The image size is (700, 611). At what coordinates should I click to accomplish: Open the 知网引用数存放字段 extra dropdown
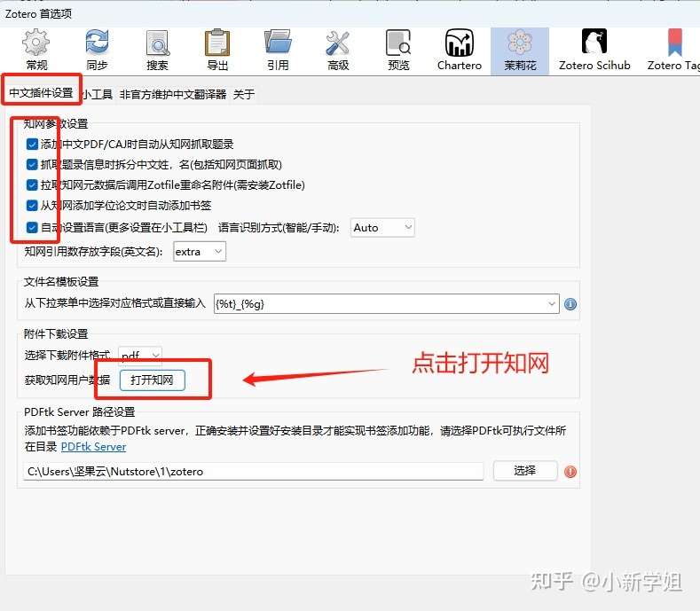pyautogui.click(x=200, y=252)
